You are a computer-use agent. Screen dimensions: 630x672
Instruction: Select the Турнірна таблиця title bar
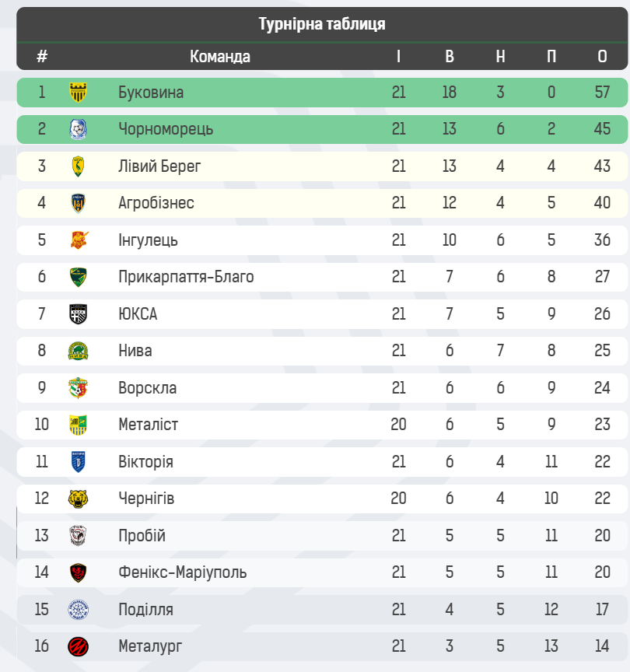pos(322,24)
